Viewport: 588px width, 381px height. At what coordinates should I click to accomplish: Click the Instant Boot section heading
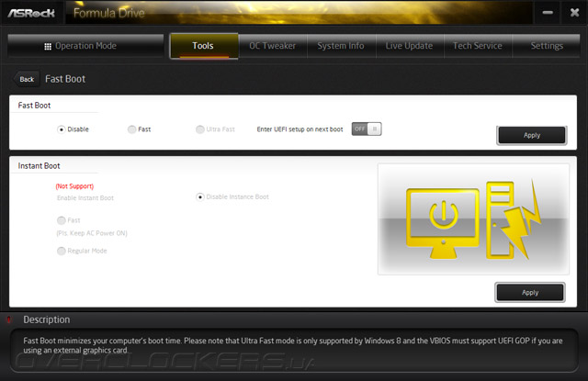click(x=39, y=165)
